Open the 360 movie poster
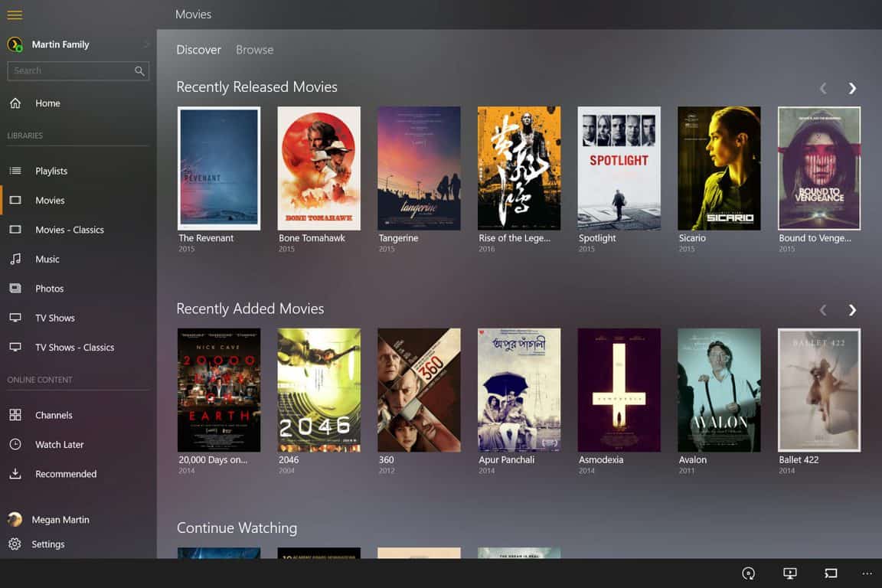 [419, 390]
